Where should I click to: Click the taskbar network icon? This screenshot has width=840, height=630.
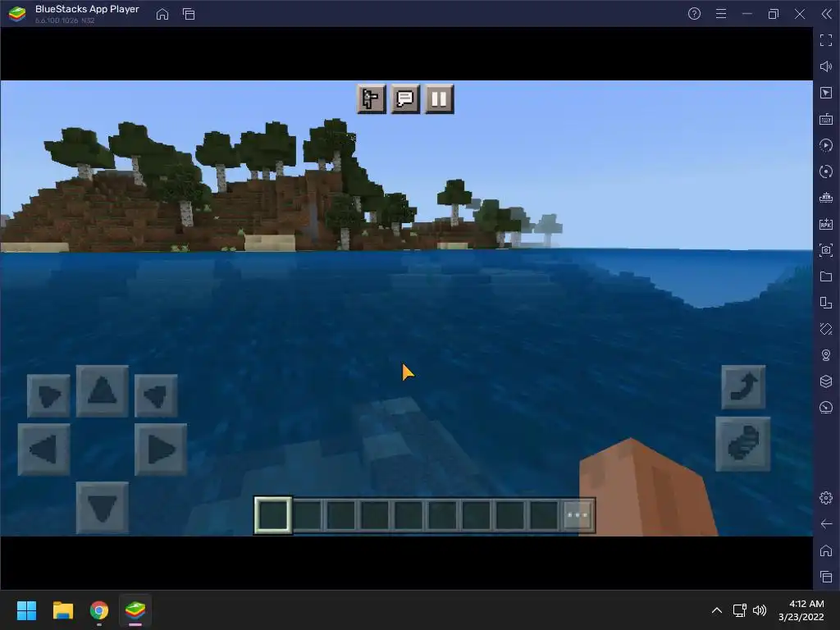(740, 610)
